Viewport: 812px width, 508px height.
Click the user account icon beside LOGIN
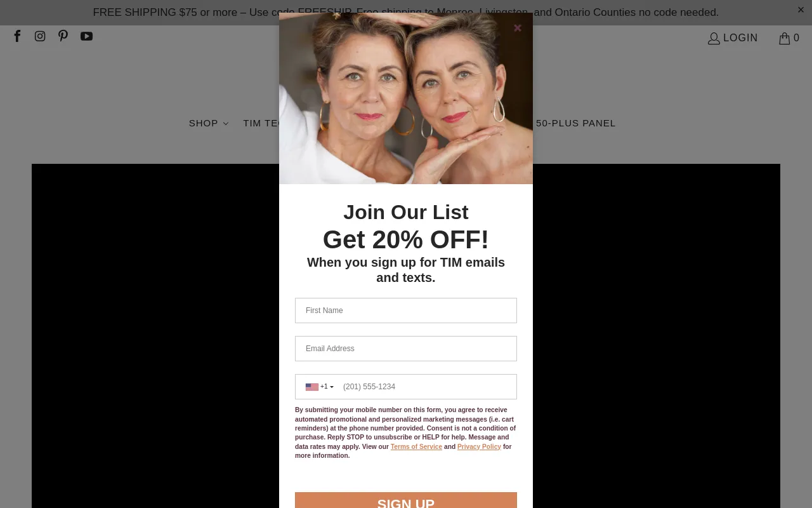[x=714, y=38]
